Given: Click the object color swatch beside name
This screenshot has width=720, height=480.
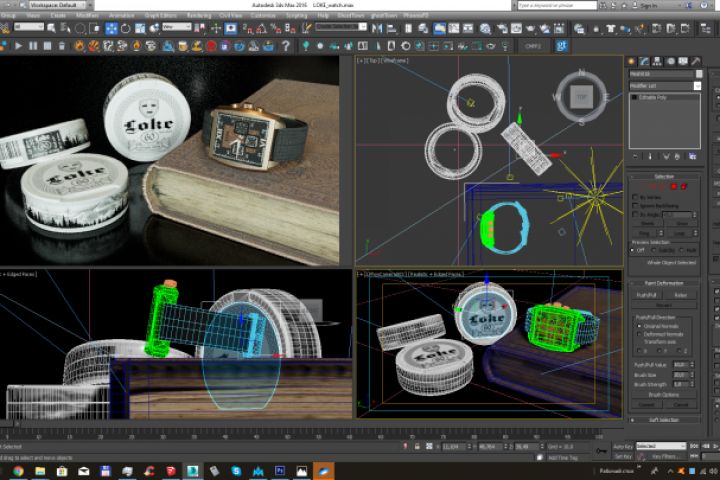Looking at the screenshot, I should click(699, 73).
